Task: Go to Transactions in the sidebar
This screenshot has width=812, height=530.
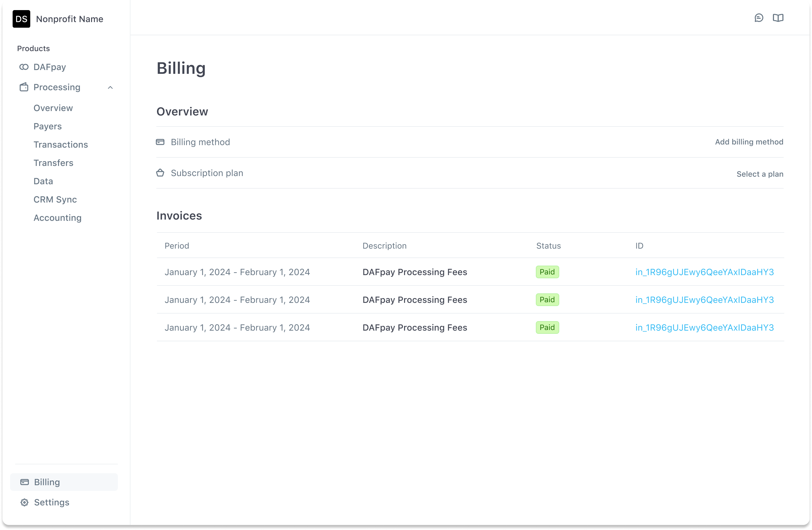Action: pyautogui.click(x=61, y=144)
